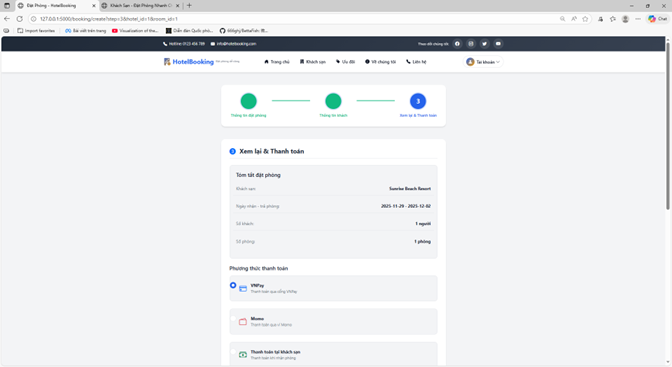672x367 pixels.
Task: Open Bài viết trên trang bookmark
Action: (x=86, y=30)
